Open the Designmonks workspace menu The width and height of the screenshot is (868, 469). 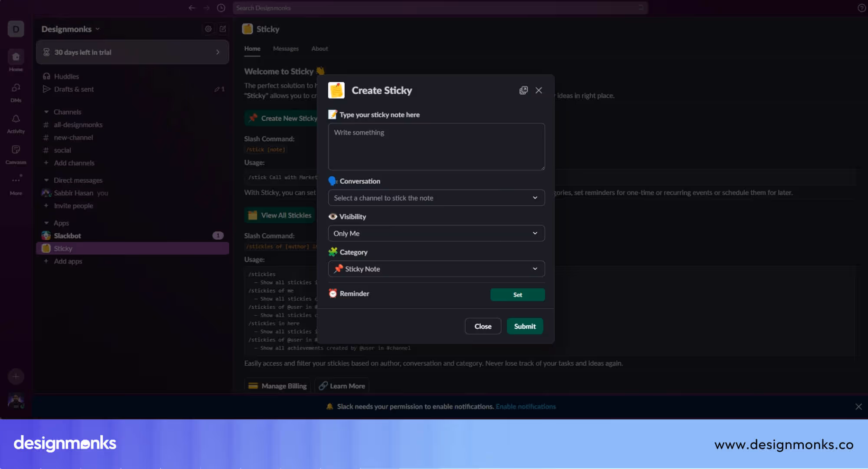point(71,29)
